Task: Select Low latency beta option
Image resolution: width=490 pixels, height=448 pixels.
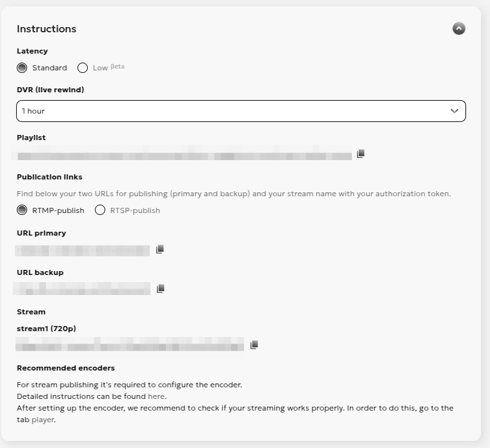Action: click(83, 68)
